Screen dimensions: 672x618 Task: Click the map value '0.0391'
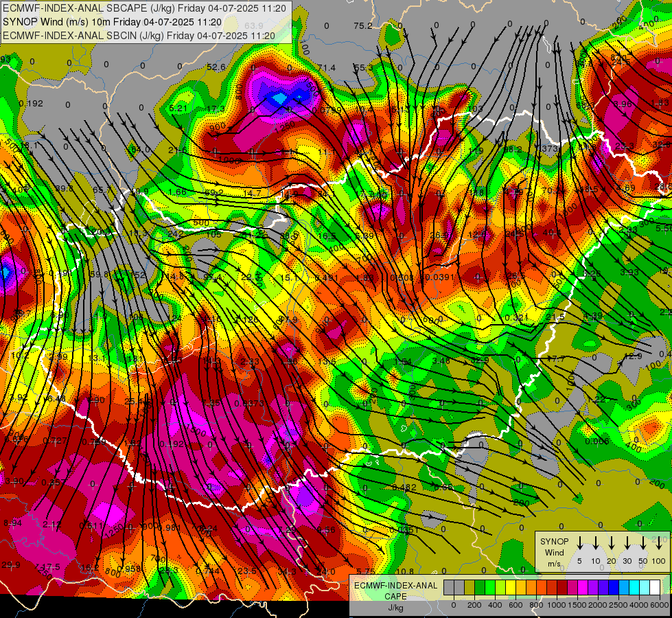(x=440, y=277)
